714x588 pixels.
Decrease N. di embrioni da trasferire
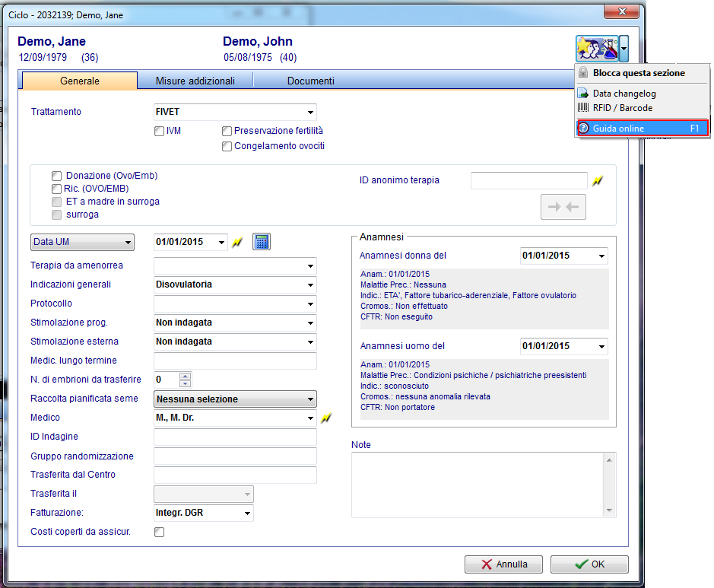pos(185,383)
